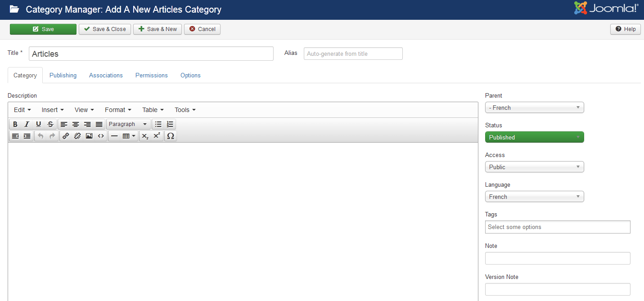Increase indent of the paragraph
This screenshot has height=301, width=644.
27,136
